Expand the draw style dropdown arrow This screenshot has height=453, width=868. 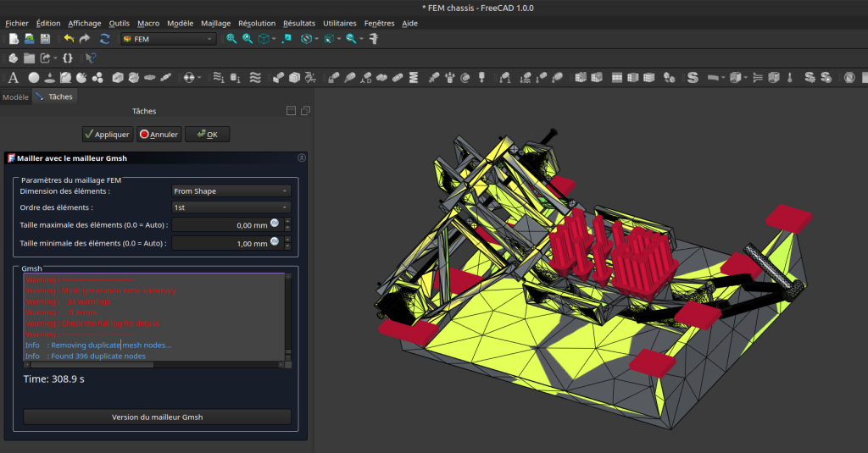point(317,39)
